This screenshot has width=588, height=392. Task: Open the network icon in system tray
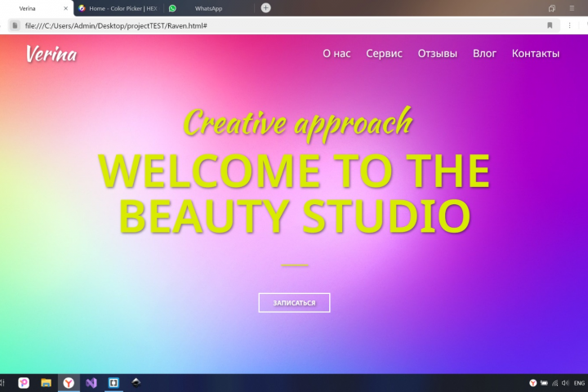pos(555,383)
